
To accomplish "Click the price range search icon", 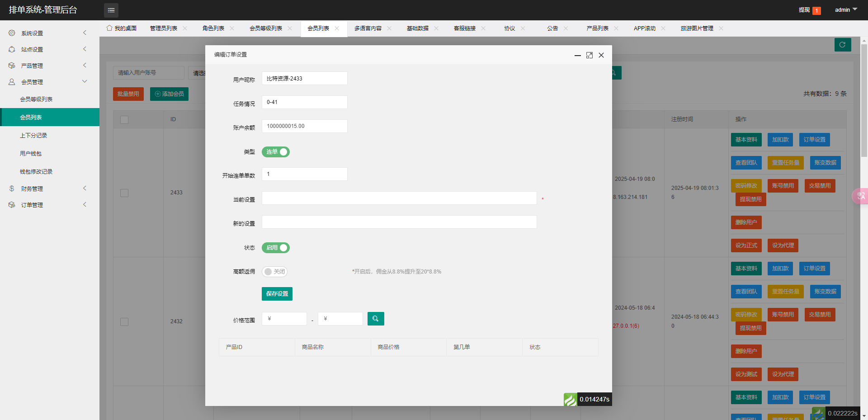I will tap(375, 319).
